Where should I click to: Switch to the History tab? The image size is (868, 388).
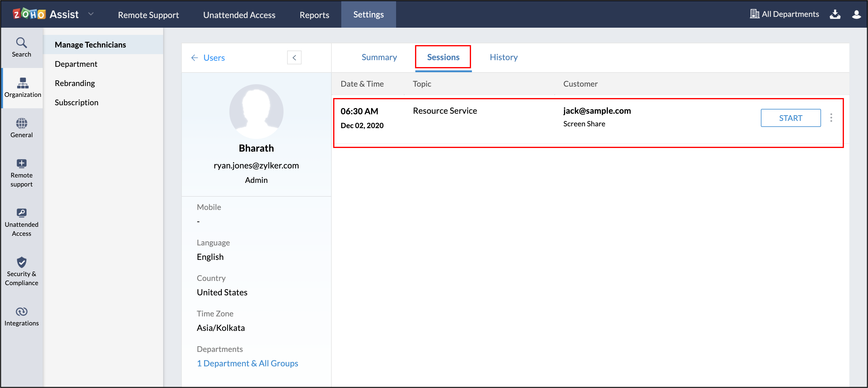click(x=504, y=57)
